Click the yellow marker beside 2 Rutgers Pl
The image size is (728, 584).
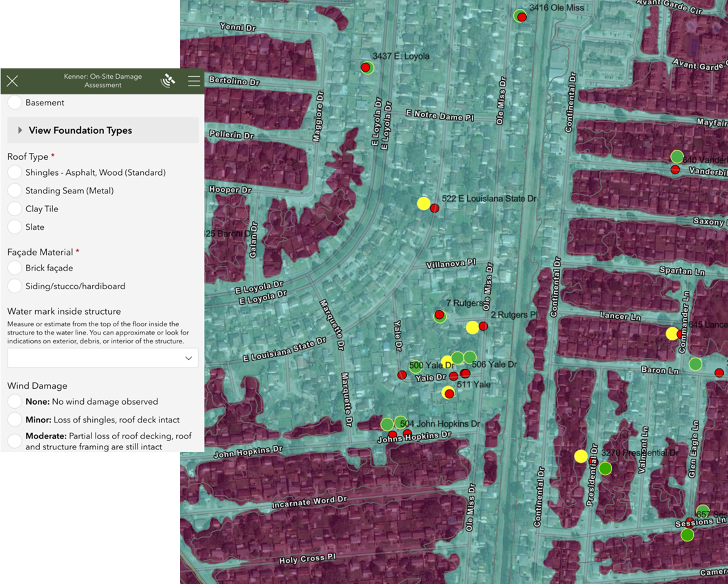tap(472, 328)
